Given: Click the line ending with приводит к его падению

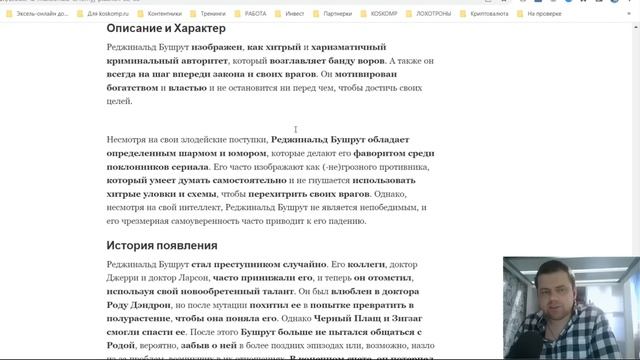Looking at the screenshot, I should [236, 221].
